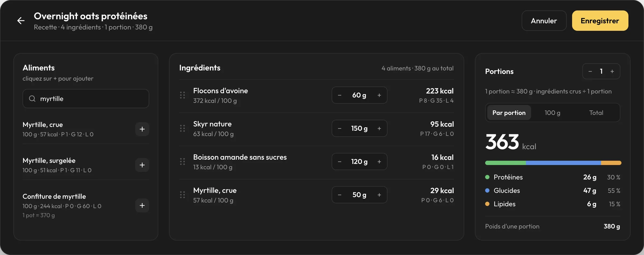The width and height of the screenshot is (644, 255).
Task: Decrease Skyr nature quantity
Action: (339, 128)
